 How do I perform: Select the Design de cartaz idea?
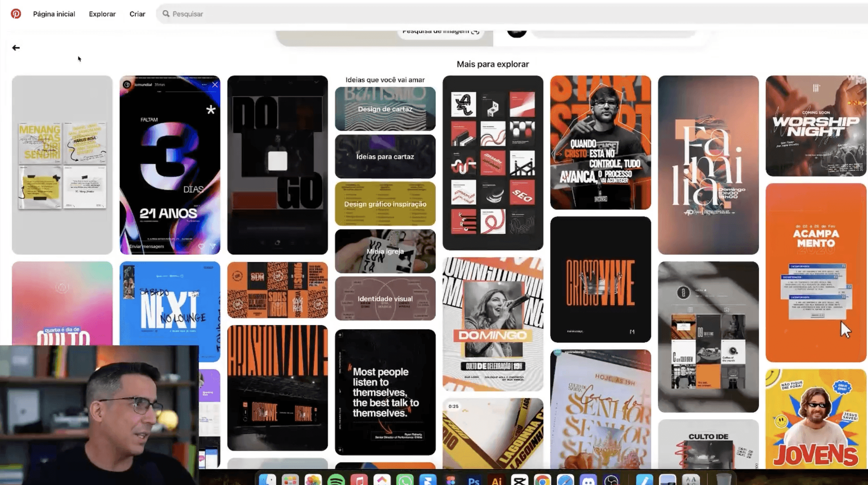click(385, 109)
